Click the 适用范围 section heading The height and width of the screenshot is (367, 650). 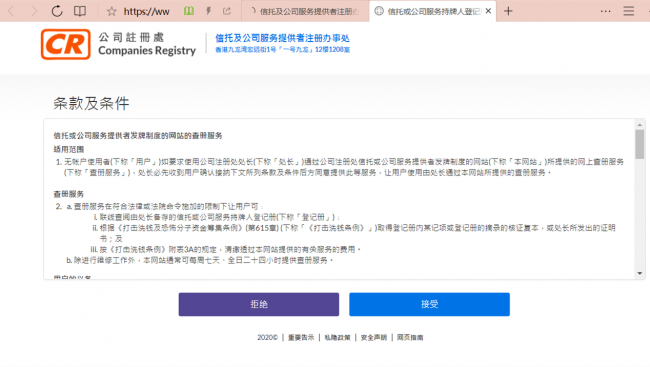pyautogui.click(x=69, y=149)
